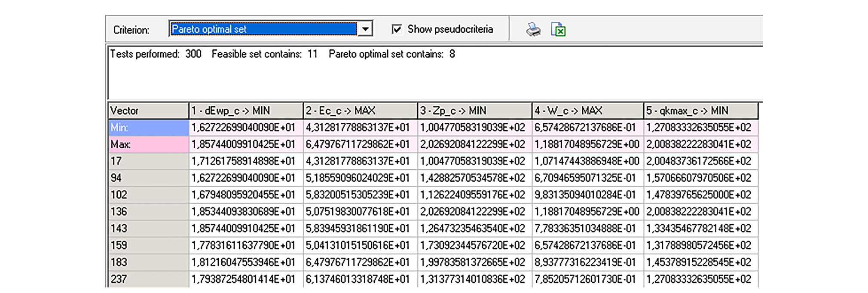Image resolution: width=868 pixels, height=293 pixels.
Task: Click the 4 - W_c -> MAX header
Action: tap(587, 111)
